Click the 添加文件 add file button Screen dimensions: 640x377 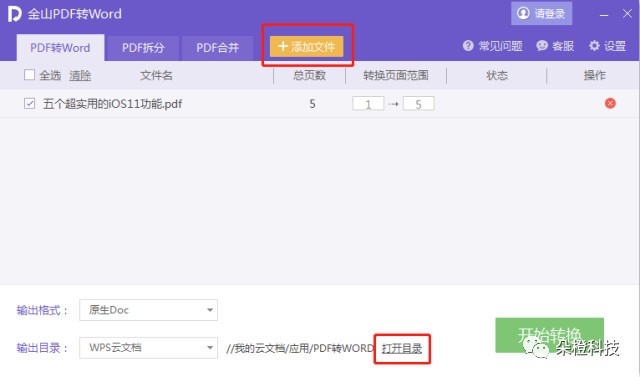click(307, 46)
